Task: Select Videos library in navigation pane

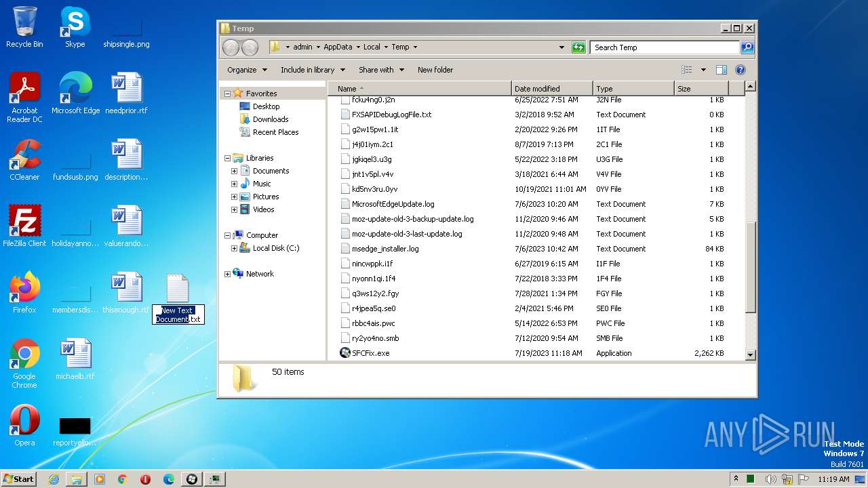Action: 263,209
